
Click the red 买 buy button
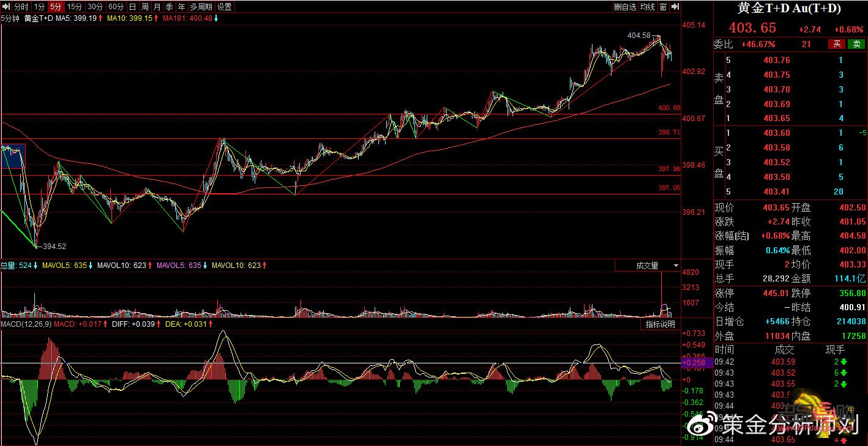[x=836, y=44]
